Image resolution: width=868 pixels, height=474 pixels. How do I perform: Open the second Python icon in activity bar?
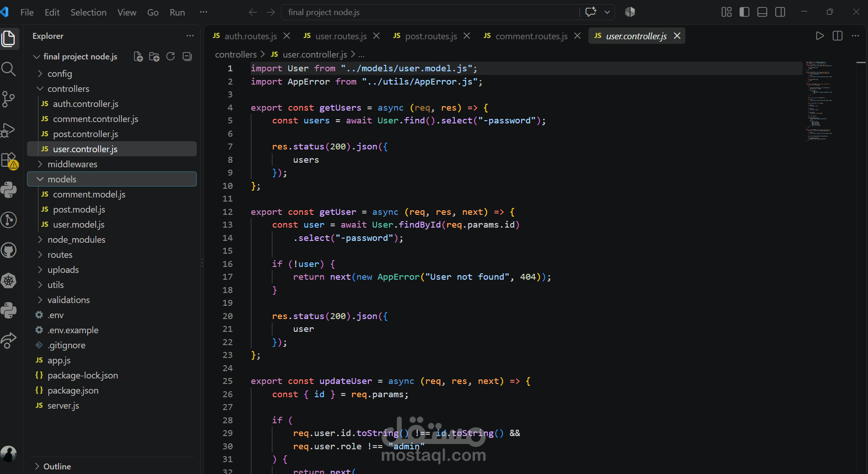[9, 310]
